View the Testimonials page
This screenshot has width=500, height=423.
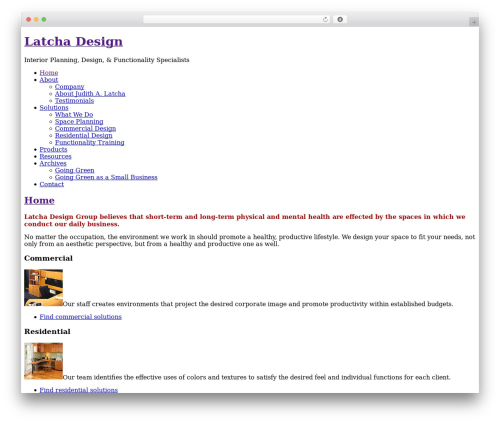coord(74,101)
